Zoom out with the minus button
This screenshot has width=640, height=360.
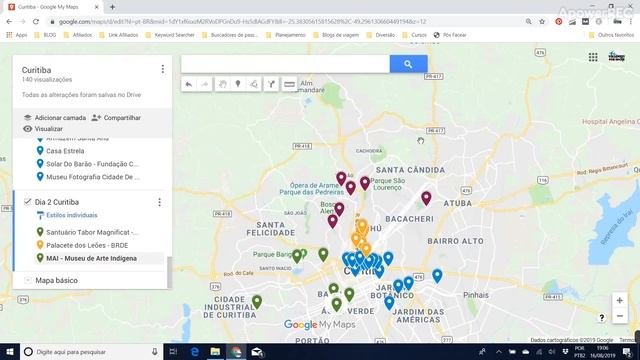pyautogui.click(x=620, y=316)
